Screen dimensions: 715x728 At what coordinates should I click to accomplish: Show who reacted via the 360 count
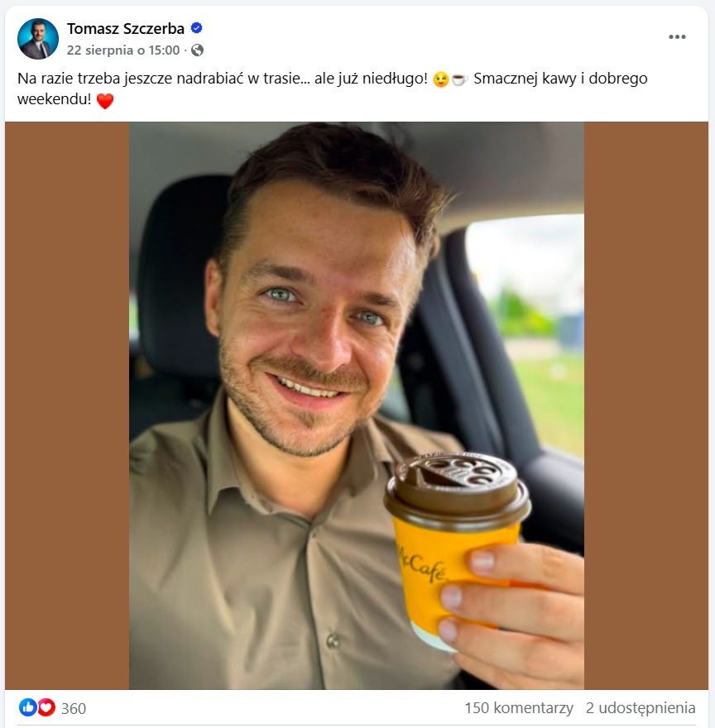pyautogui.click(x=74, y=708)
